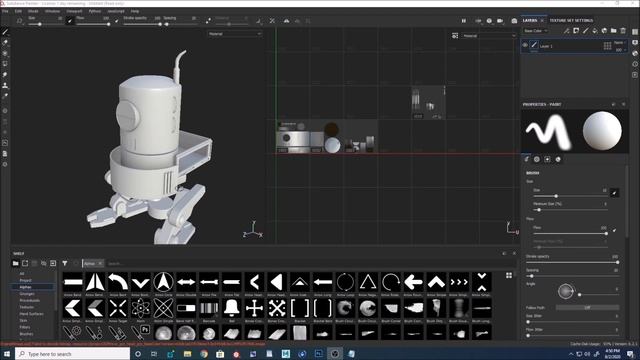Open Layer 1 blending mode dropdown
Image resolution: width=640 pixels, height=360 pixels.
coord(620,42)
